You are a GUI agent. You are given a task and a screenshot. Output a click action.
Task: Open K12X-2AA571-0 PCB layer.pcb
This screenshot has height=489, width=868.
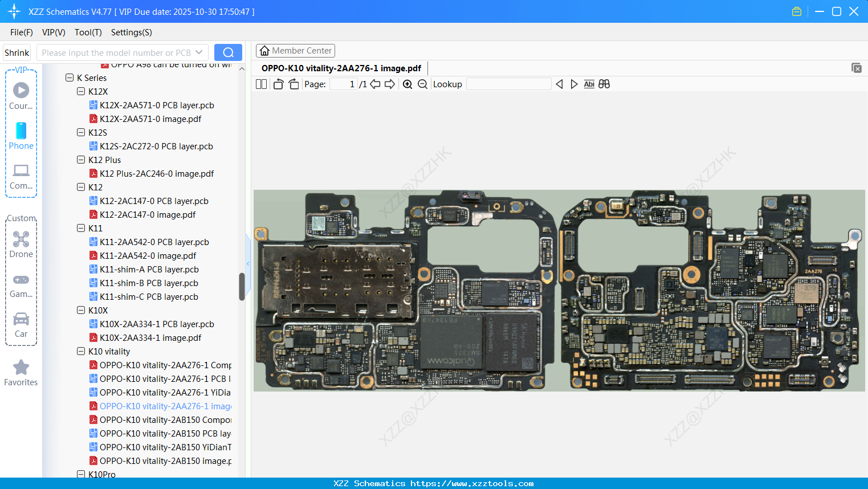157,105
